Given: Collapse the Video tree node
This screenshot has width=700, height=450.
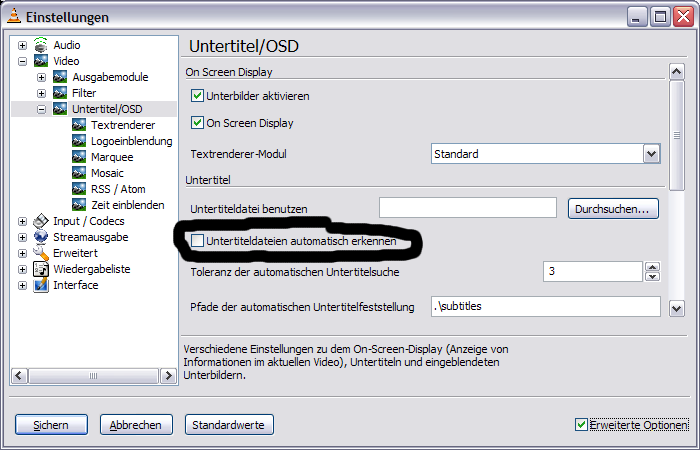Looking at the screenshot, I should click(x=22, y=62).
